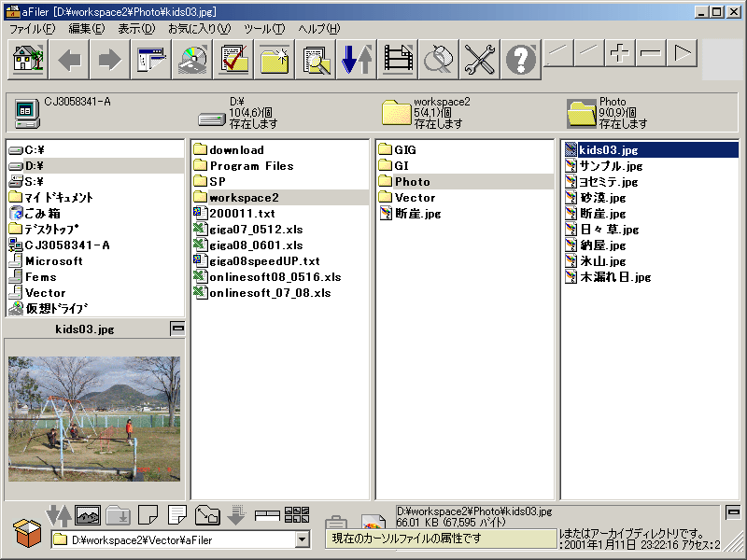Click the mouse settings toolbar icon

coord(438,59)
